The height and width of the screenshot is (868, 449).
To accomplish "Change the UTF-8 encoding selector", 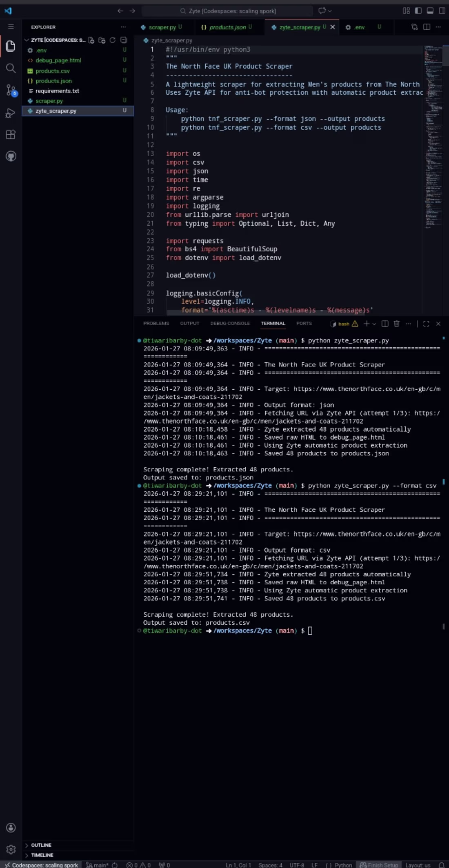I will pyautogui.click(x=297, y=865).
